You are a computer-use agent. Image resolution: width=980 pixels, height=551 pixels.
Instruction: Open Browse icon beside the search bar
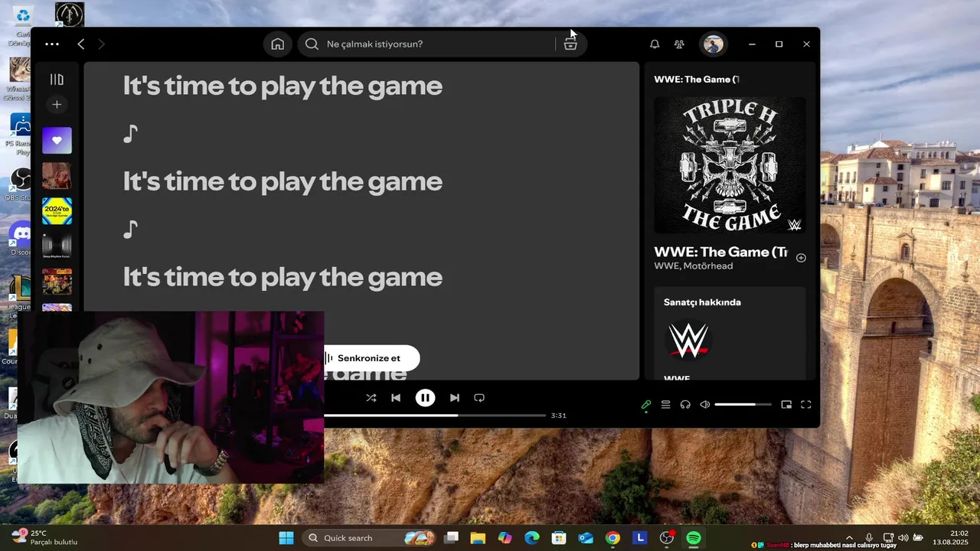click(570, 44)
